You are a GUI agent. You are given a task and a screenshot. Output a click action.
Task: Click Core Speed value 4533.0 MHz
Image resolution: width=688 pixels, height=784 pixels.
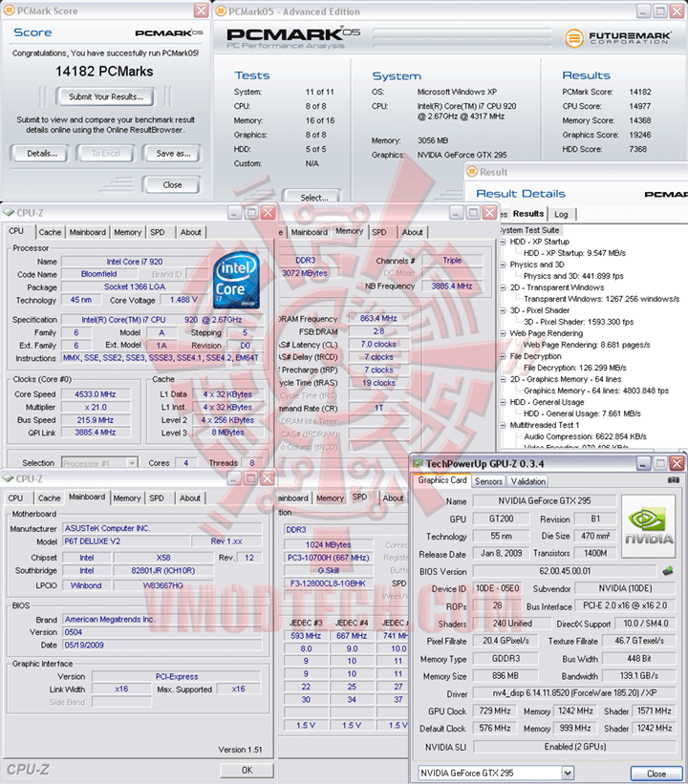tap(95, 394)
